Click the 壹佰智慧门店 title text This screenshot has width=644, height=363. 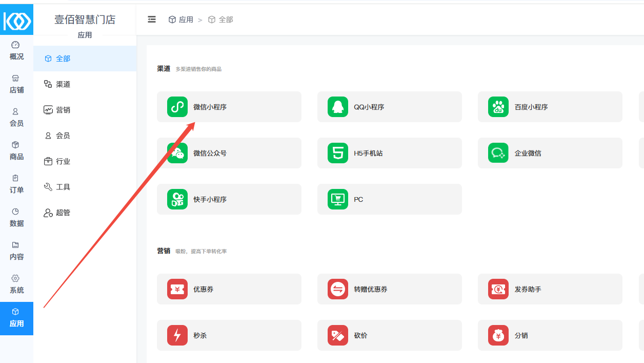click(85, 20)
